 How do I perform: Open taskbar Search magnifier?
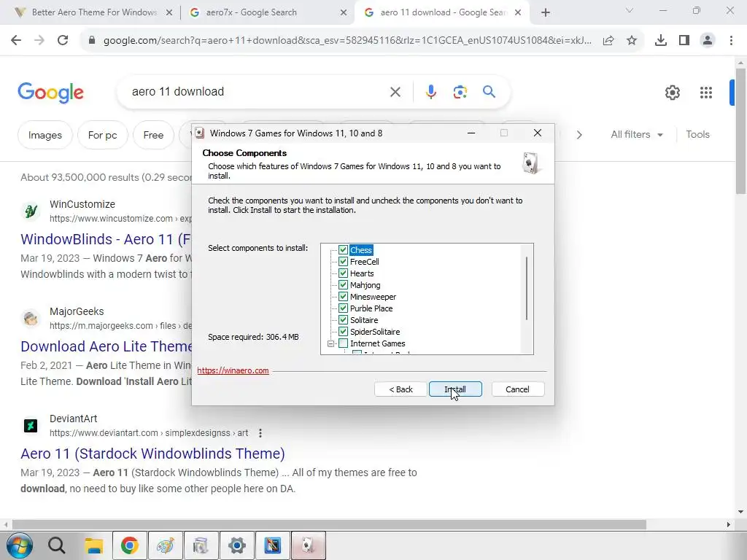pyautogui.click(x=56, y=545)
